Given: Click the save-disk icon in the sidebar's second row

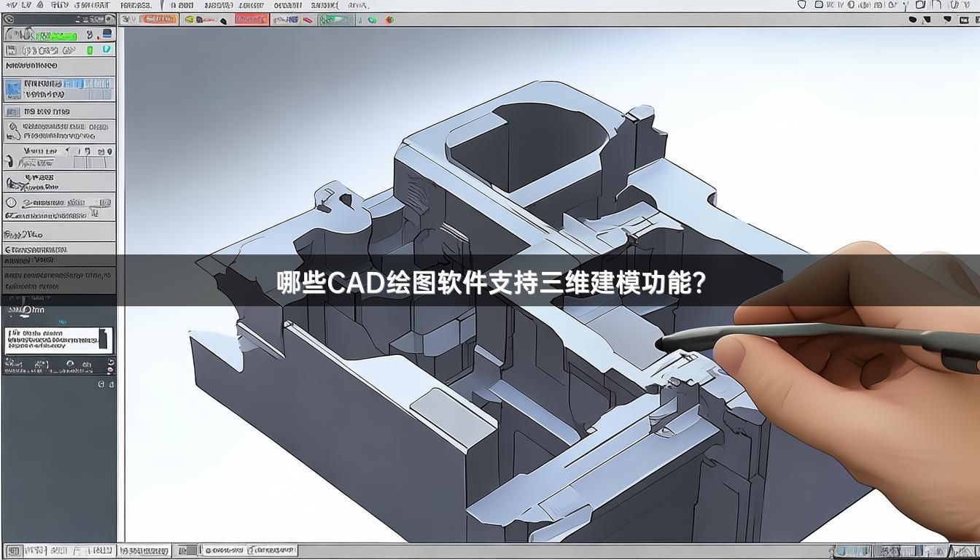Looking at the screenshot, I should (x=11, y=50).
